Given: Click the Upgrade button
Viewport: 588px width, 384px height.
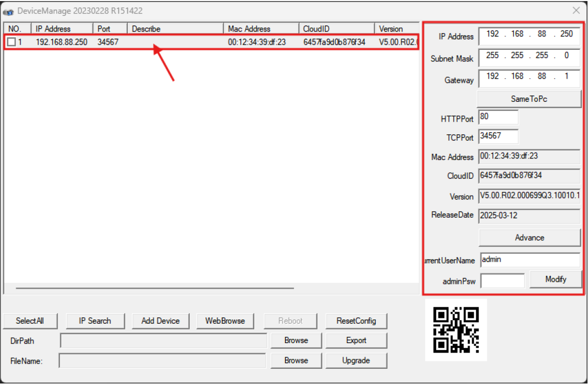Looking at the screenshot, I should [x=356, y=360].
